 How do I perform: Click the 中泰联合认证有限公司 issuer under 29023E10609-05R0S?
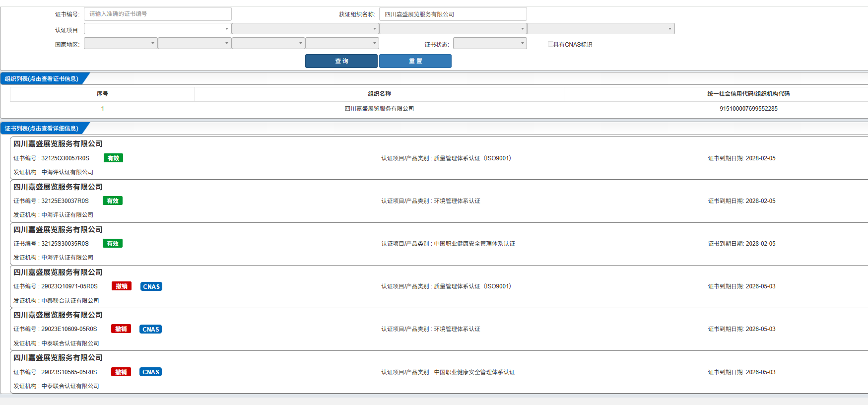tap(70, 343)
